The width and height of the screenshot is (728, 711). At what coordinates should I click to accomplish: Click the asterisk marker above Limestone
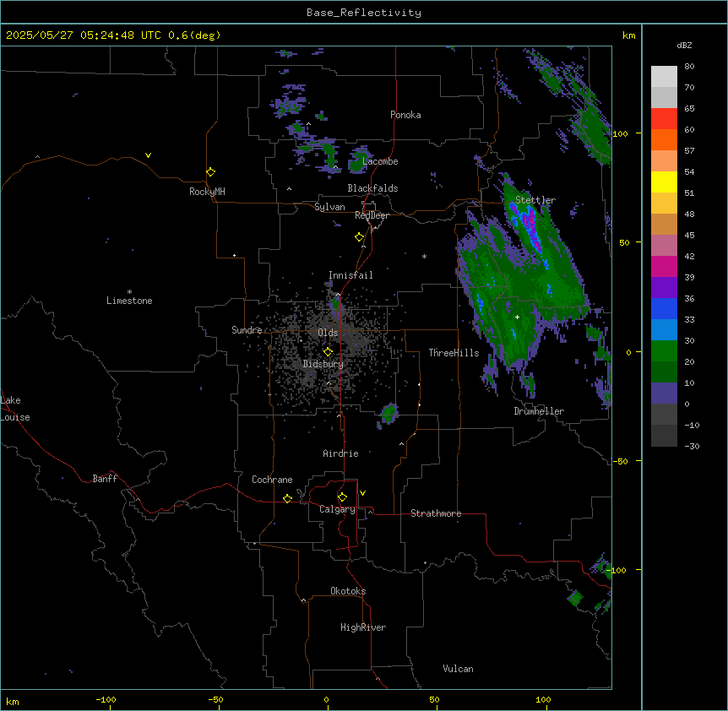(x=129, y=292)
